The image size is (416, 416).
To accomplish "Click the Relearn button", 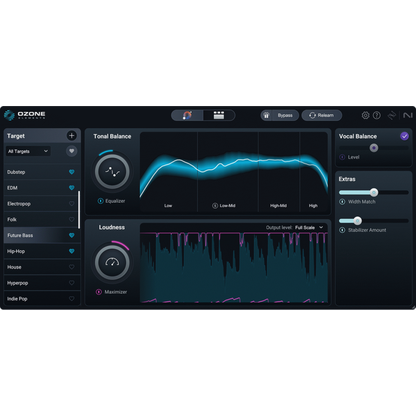I will point(322,115).
